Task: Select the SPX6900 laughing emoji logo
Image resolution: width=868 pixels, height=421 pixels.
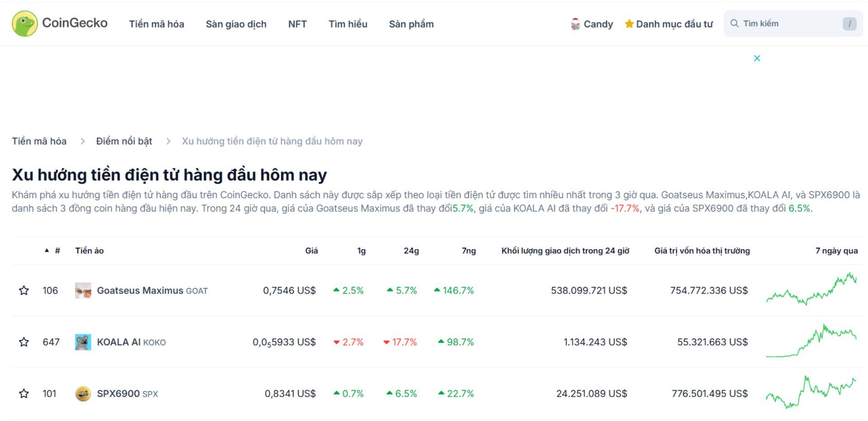Action: point(83,393)
